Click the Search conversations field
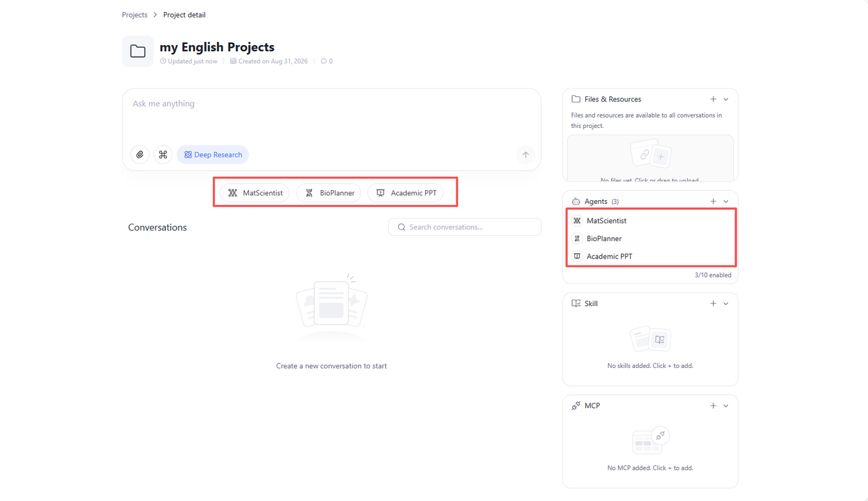The width and height of the screenshot is (868, 501). (x=465, y=227)
